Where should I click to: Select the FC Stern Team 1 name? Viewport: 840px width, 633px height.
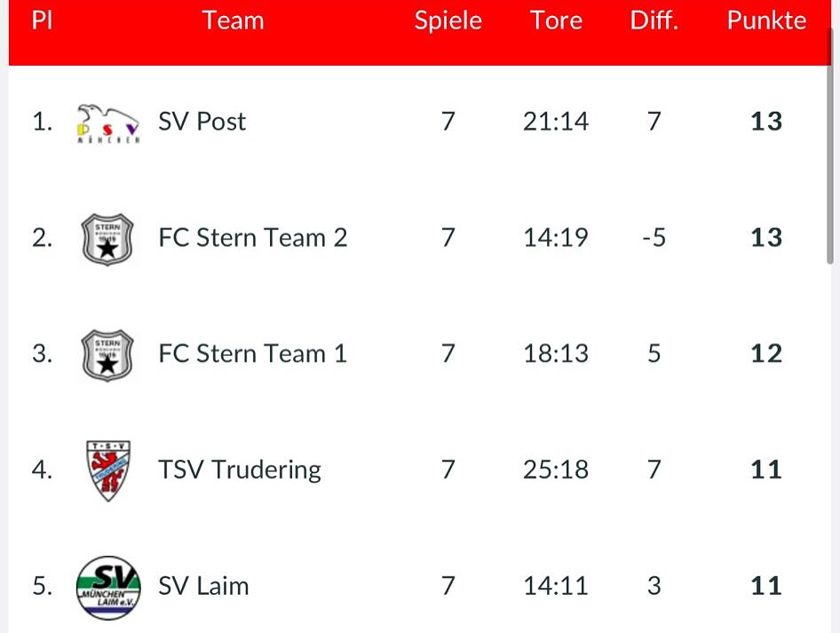pyautogui.click(x=252, y=354)
